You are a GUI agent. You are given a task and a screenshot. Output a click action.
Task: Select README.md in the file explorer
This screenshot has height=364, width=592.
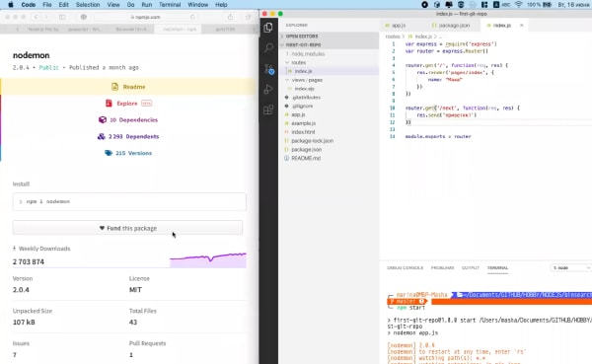click(x=306, y=158)
